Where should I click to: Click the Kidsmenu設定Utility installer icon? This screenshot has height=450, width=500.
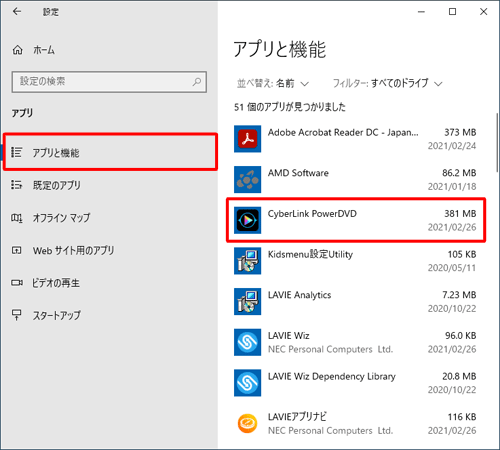[247, 261]
